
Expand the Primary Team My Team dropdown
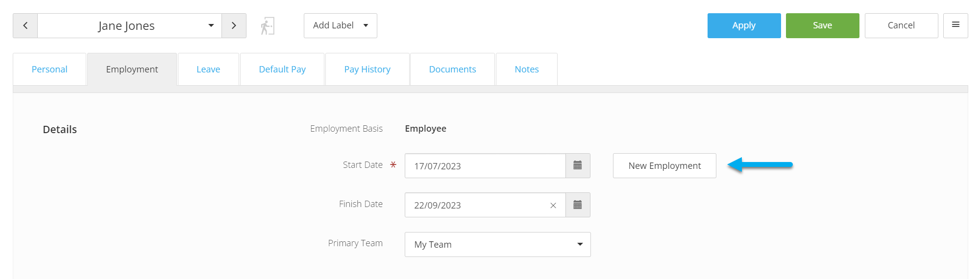pyautogui.click(x=498, y=244)
